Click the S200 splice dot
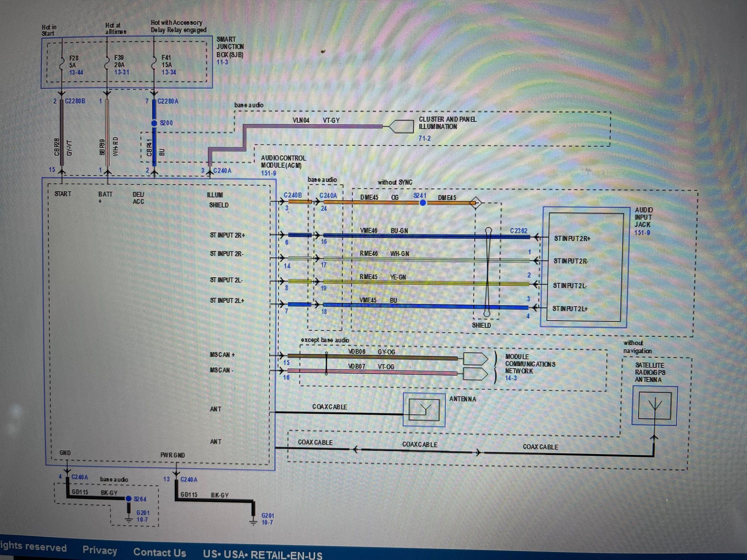Screen dimensions: 747x560 coord(154,123)
